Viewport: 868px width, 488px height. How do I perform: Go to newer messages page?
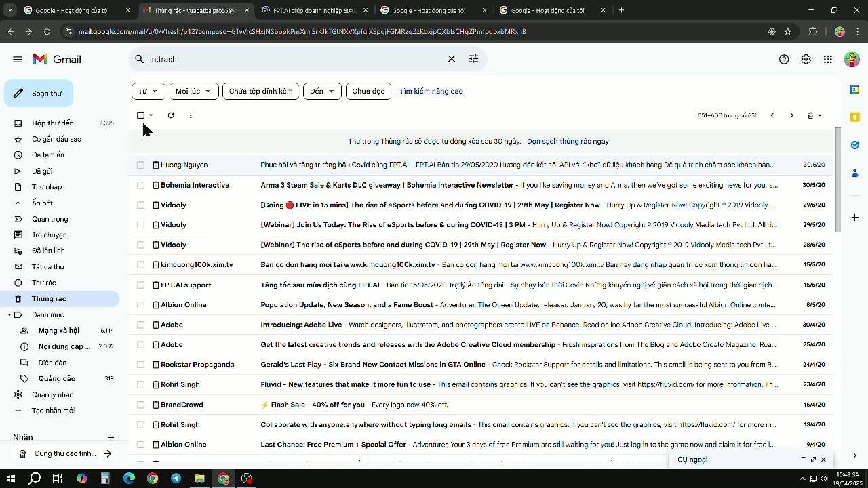coord(772,115)
